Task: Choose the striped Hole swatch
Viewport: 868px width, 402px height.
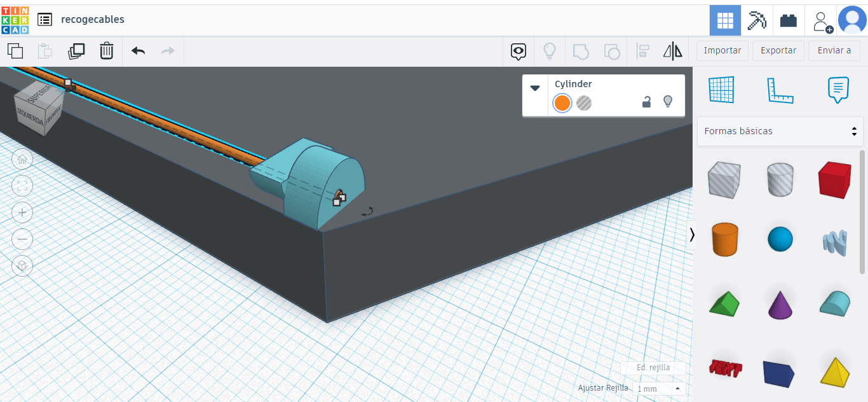Action: click(x=584, y=102)
